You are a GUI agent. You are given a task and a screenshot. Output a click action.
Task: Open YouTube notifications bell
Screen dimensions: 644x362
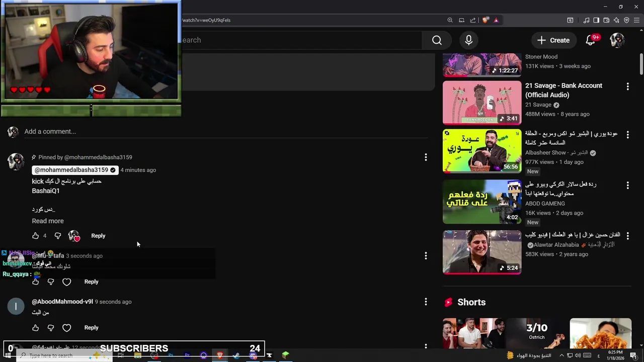[591, 40]
